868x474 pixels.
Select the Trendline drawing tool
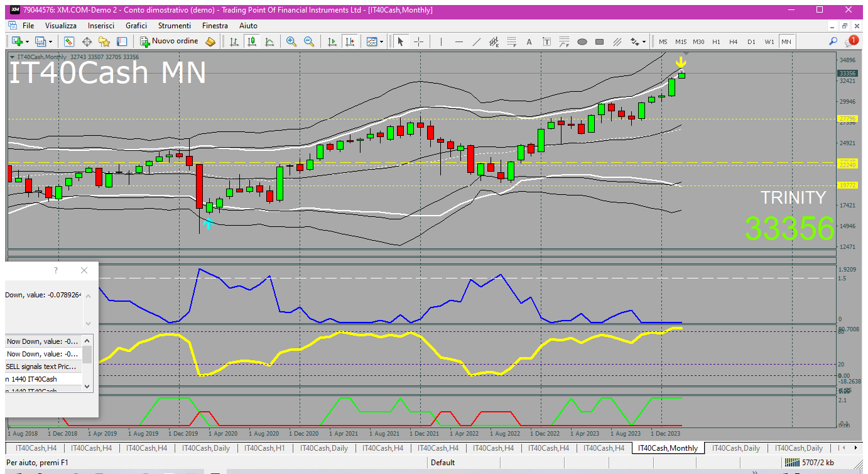(477, 41)
